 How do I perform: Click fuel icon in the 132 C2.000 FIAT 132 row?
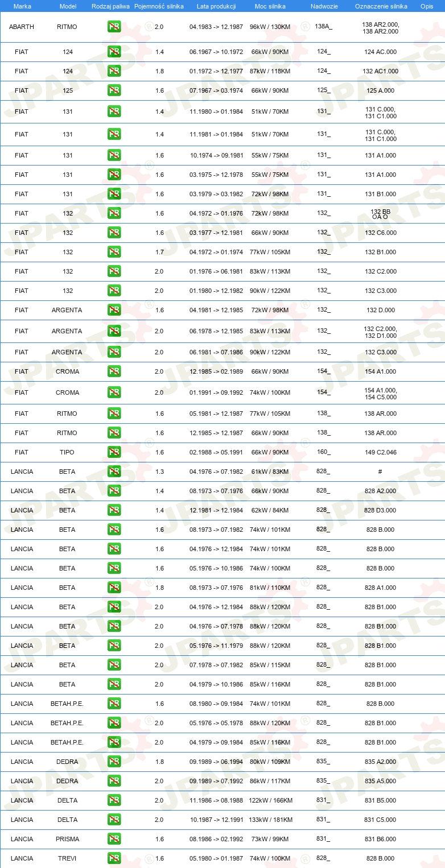click(x=114, y=271)
